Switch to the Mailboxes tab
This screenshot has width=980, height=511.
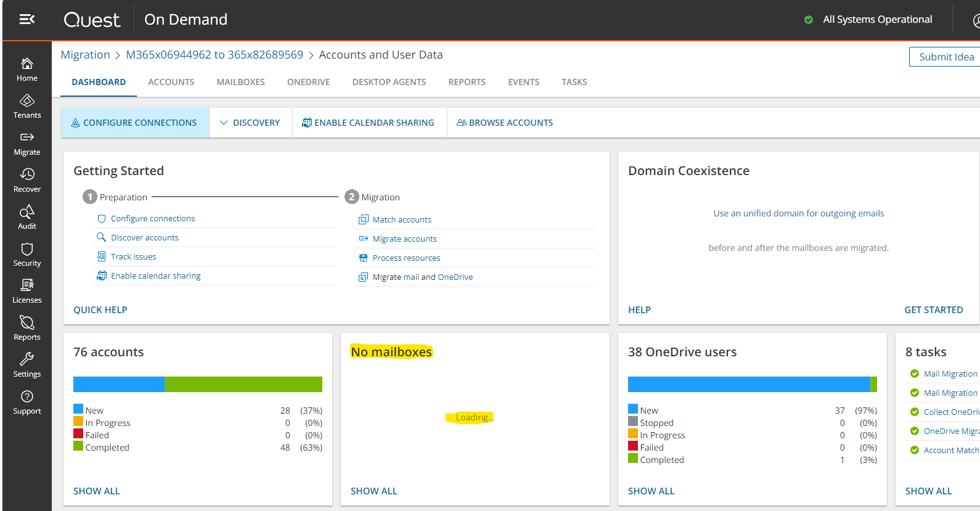(x=240, y=82)
